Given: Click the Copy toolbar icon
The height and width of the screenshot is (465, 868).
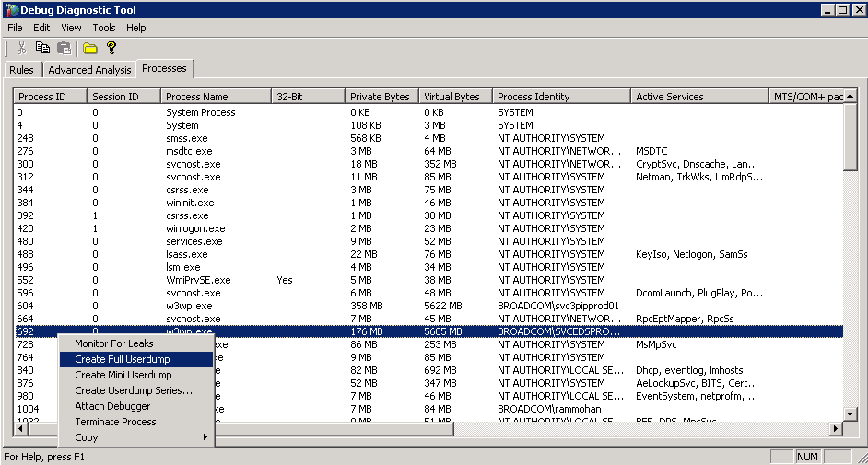Looking at the screenshot, I should tap(42, 49).
